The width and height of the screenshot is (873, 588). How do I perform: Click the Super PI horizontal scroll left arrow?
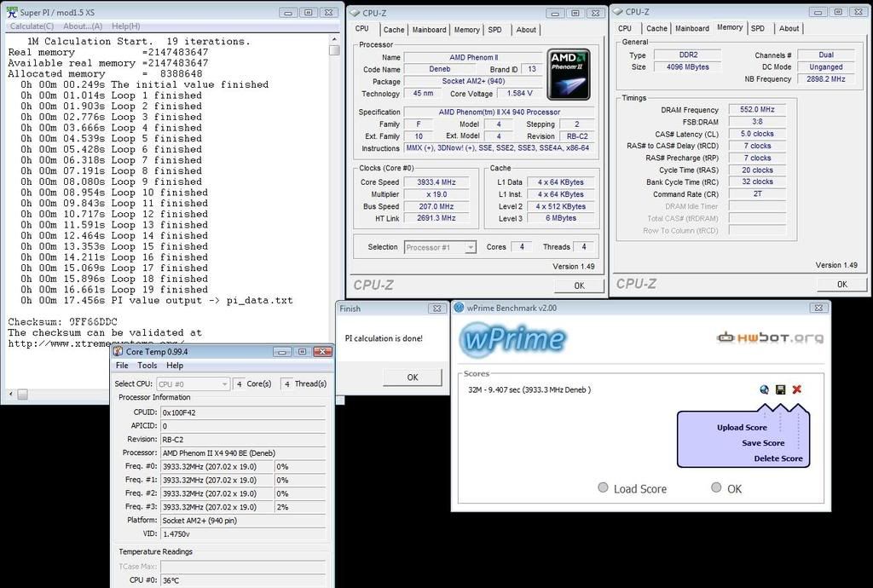pyautogui.click(x=10, y=394)
